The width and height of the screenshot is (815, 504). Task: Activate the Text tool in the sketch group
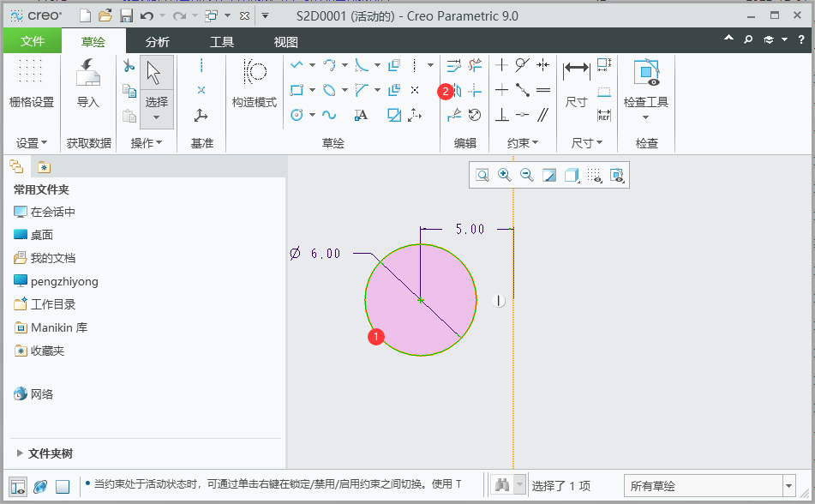tap(363, 115)
